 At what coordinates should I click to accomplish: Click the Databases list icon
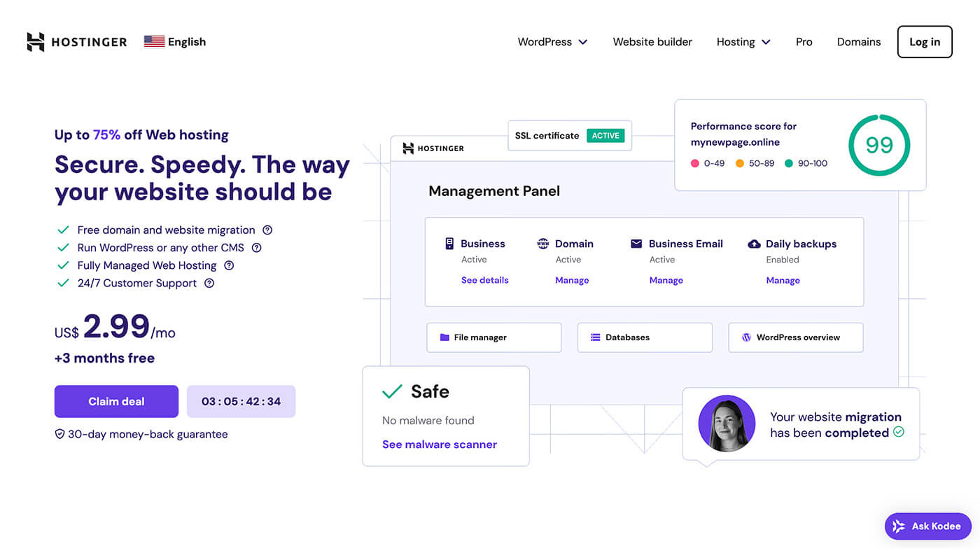596,337
